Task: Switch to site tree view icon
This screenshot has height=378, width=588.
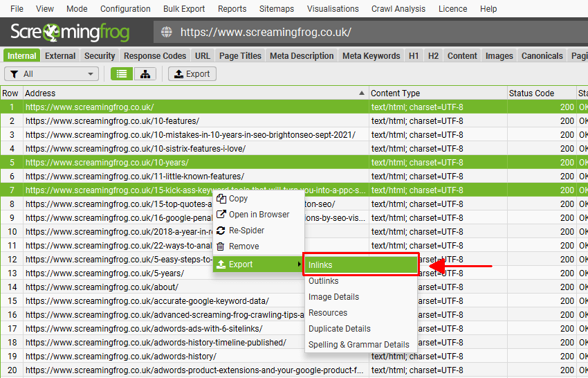Action: pyautogui.click(x=145, y=74)
